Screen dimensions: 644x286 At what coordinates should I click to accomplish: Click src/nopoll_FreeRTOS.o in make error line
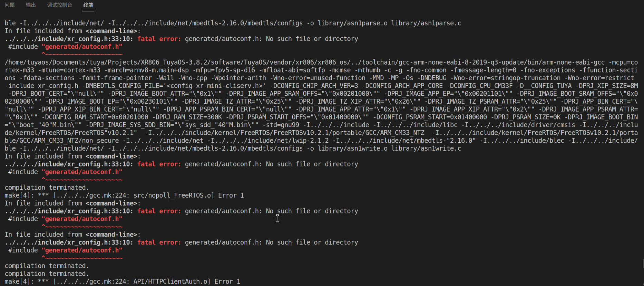174,196
